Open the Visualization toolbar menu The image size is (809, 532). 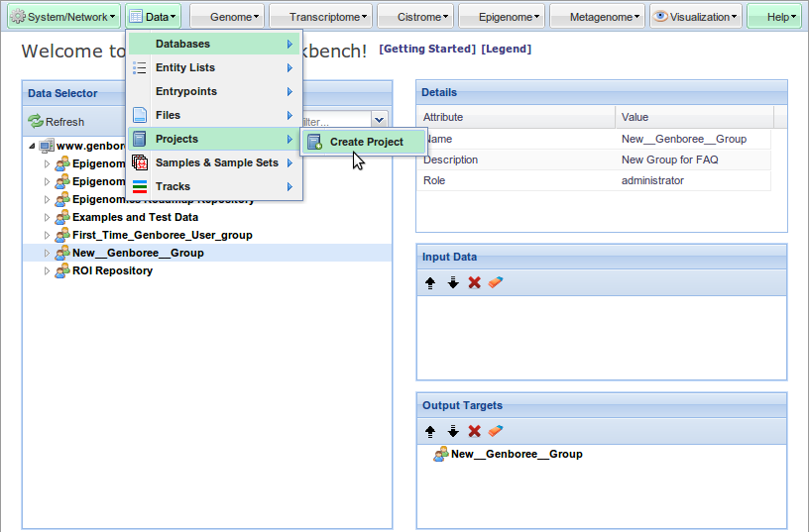pos(696,17)
